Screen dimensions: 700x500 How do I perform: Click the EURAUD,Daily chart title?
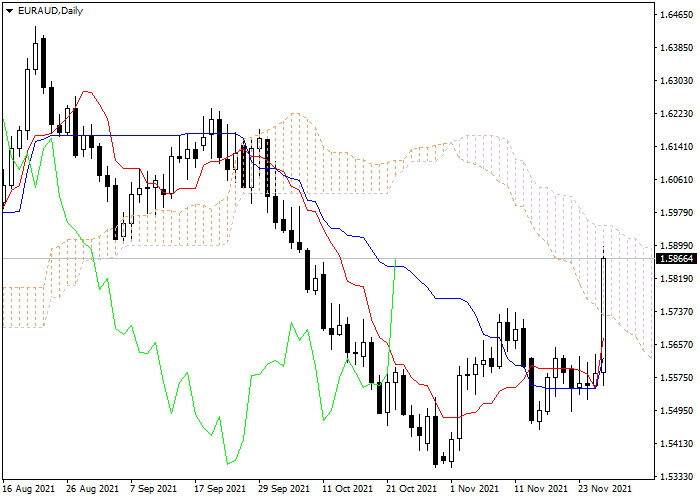click(x=50, y=11)
